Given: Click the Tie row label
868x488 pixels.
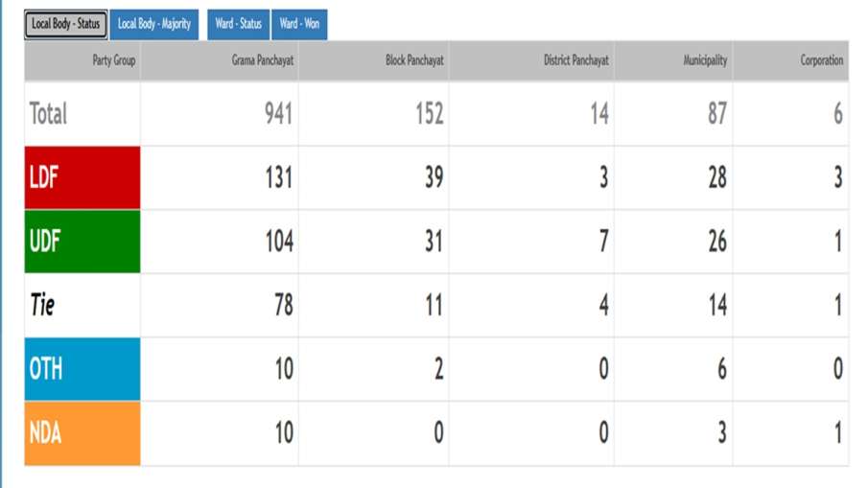Looking at the screenshot, I should coord(43,305).
